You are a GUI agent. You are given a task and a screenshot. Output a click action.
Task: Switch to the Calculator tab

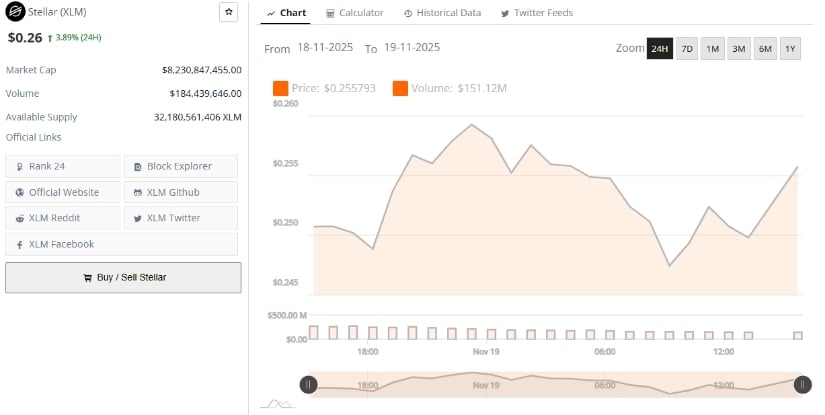coord(354,13)
